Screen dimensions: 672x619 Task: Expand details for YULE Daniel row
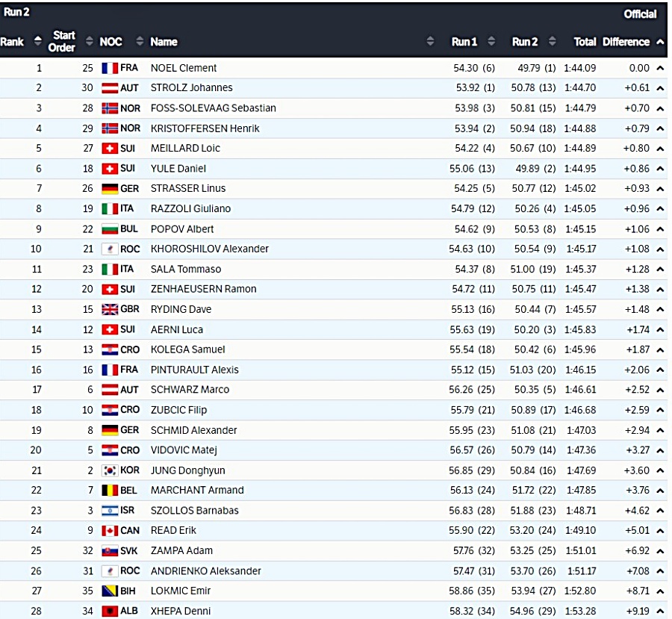(661, 169)
